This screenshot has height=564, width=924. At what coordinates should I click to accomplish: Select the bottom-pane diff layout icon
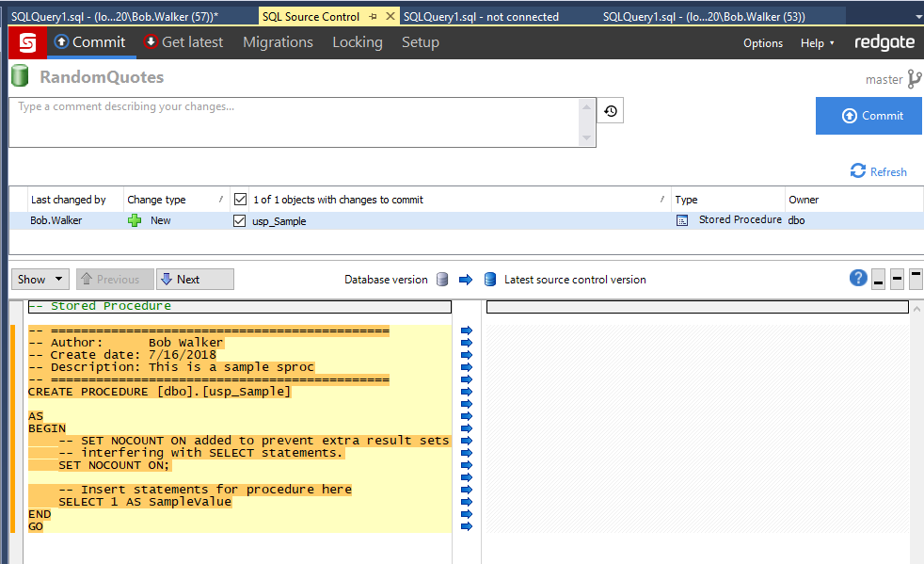coord(878,278)
